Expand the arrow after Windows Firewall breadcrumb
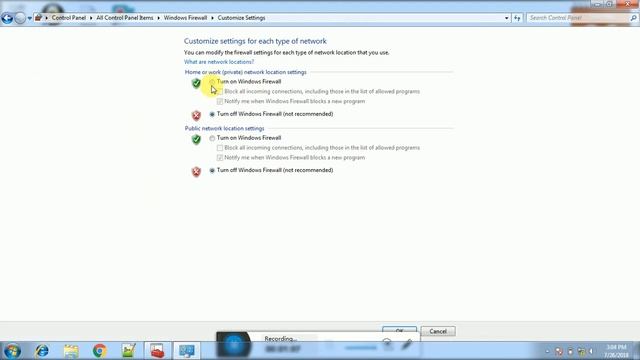The height and width of the screenshot is (360, 640). pos(212,18)
